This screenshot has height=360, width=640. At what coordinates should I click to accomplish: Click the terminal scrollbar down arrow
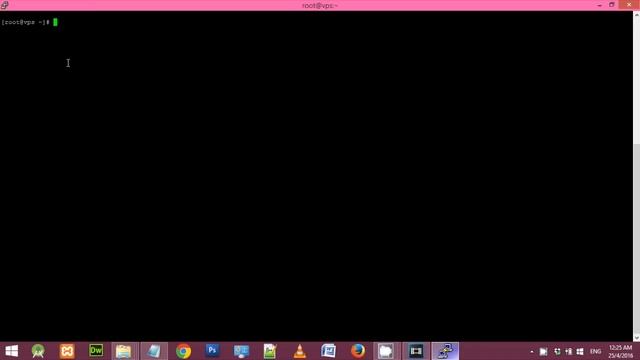click(x=636, y=338)
